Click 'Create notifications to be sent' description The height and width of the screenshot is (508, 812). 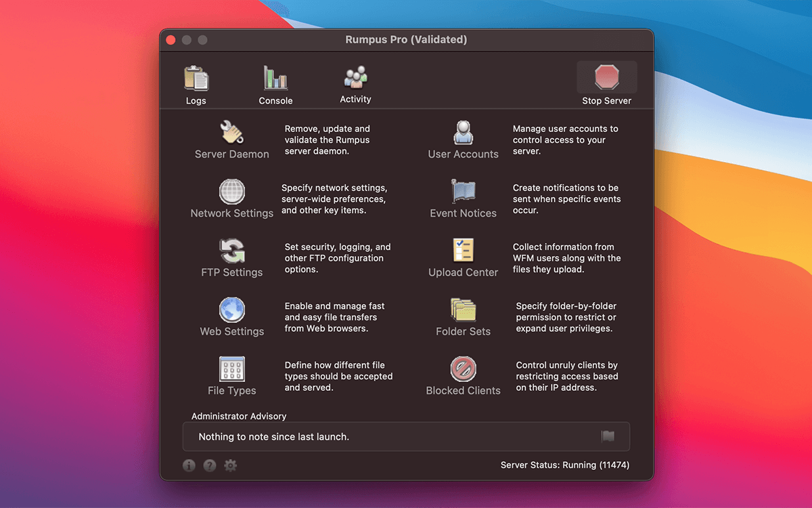tap(566, 199)
